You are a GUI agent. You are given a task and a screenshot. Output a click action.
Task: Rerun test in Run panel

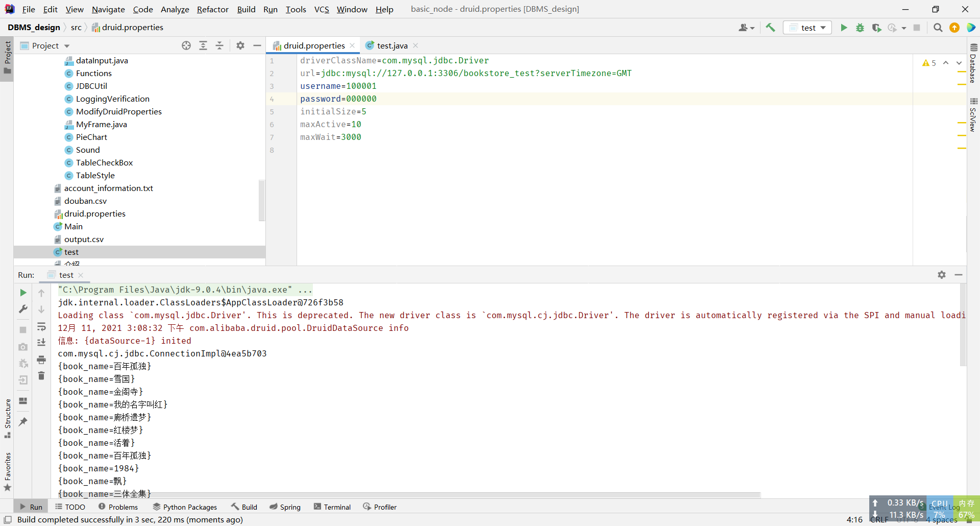click(23, 293)
